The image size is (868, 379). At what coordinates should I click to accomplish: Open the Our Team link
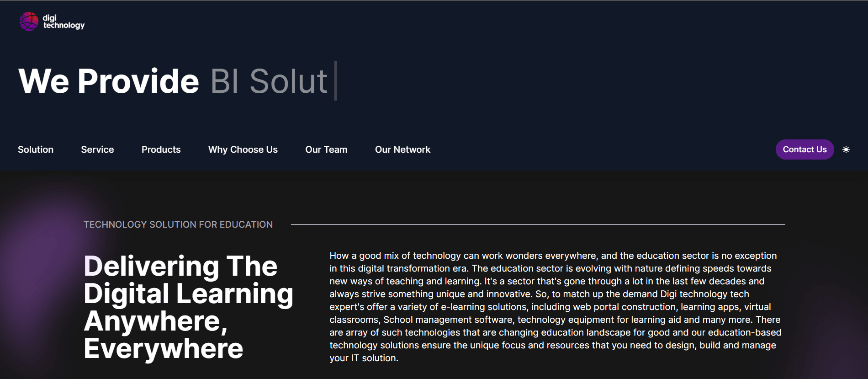[326, 149]
